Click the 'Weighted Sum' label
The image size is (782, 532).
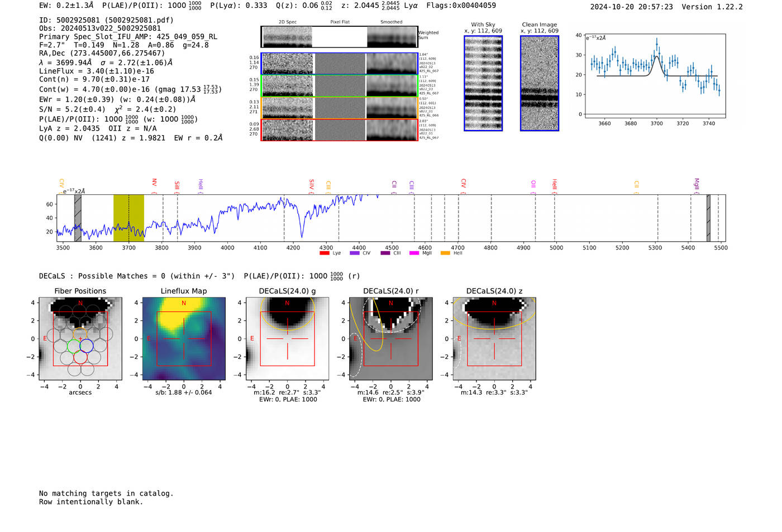coord(428,35)
